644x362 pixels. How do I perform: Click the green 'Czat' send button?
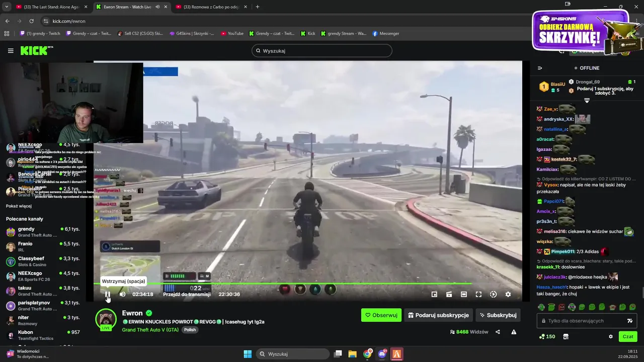pyautogui.click(x=628, y=336)
